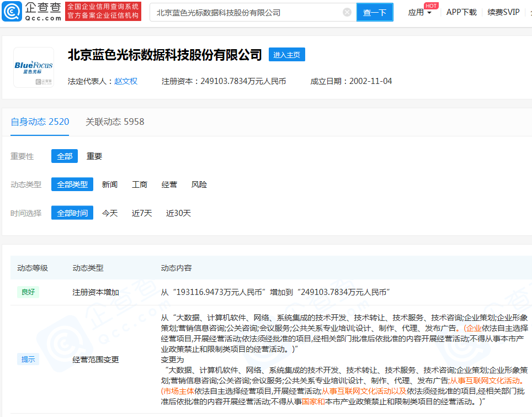Switch to the 关联动态 tab
Viewport: 532px width, 417px height.
(115, 122)
